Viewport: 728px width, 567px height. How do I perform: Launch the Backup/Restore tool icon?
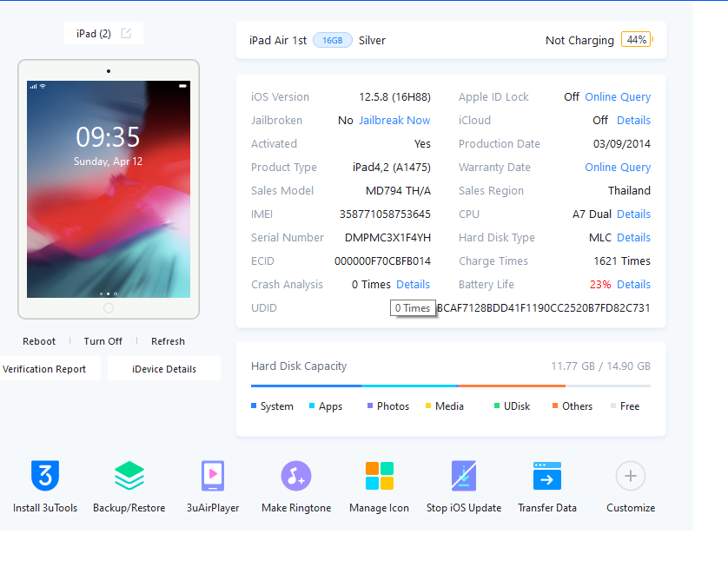(x=129, y=476)
